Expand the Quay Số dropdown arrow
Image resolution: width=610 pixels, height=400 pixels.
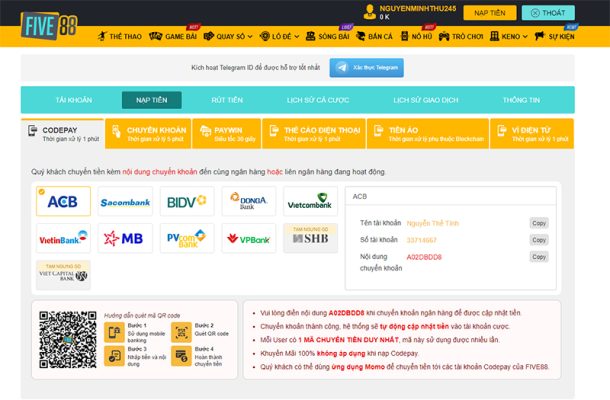(x=250, y=37)
